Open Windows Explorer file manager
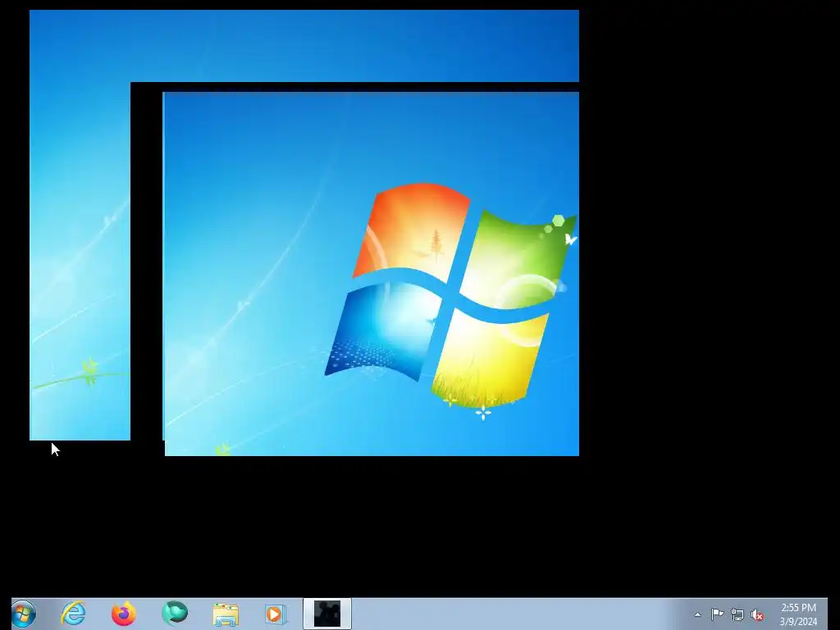Image resolution: width=840 pixels, height=630 pixels. click(x=226, y=614)
